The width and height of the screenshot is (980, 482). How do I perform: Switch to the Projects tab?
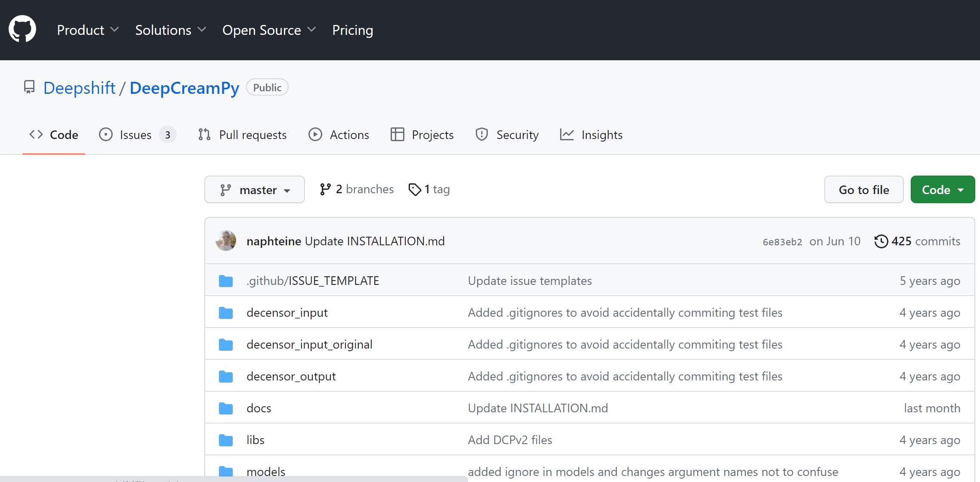point(422,135)
